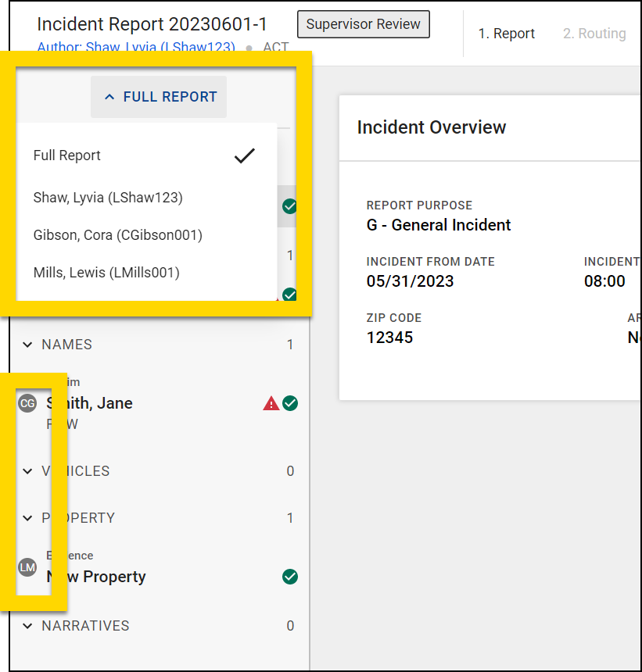Collapse the FULL REPORT dropdown
Image resolution: width=642 pixels, height=672 pixels.
pyautogui.click(x=159, y=96)
